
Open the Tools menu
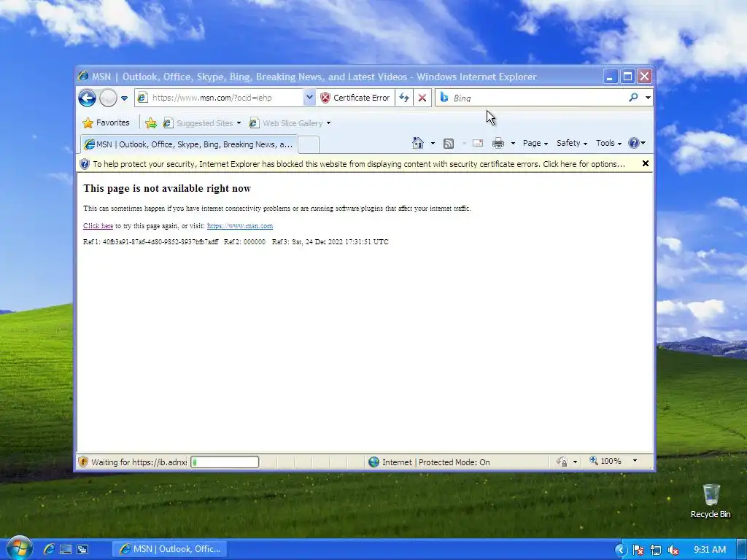[608, 143]
